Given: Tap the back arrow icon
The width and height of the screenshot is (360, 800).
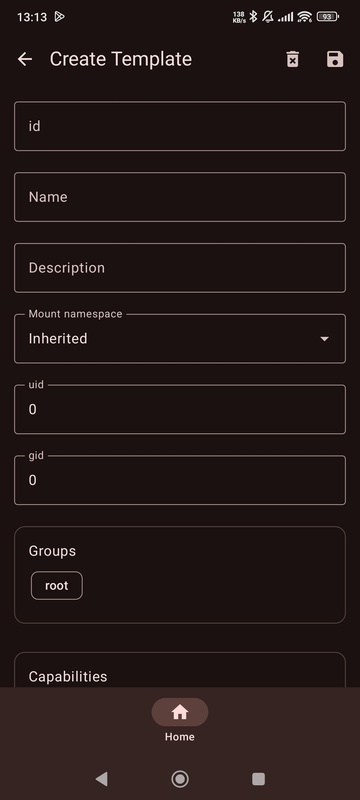Looking at the screenshot, I should [25, 59].
